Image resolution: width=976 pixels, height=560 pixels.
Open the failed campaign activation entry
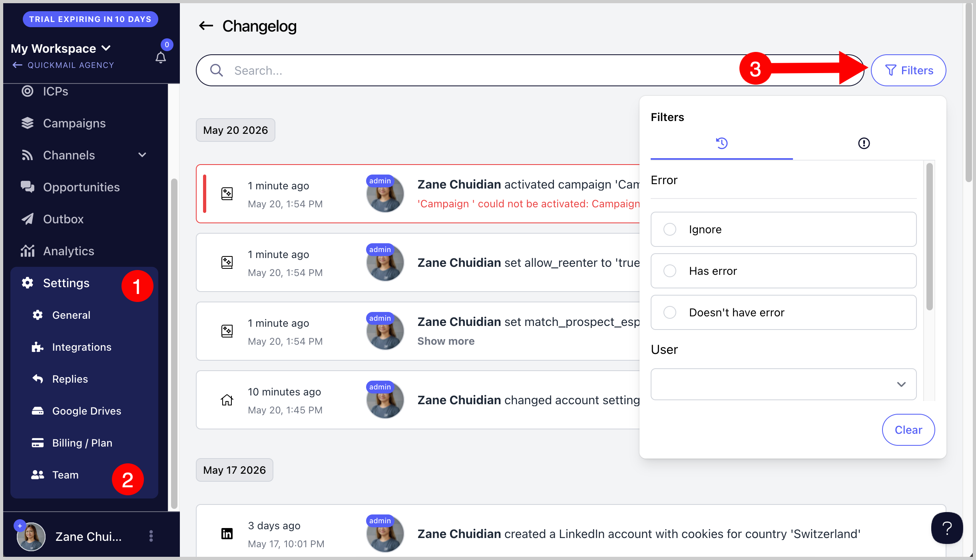(x=418, y=194)
